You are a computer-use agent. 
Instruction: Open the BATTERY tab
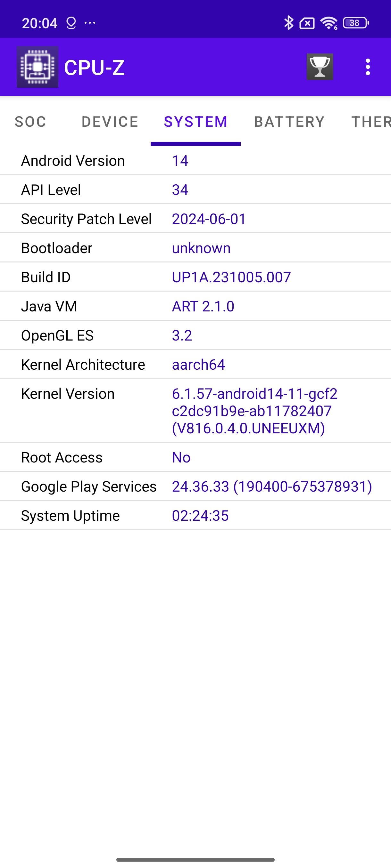289,122
